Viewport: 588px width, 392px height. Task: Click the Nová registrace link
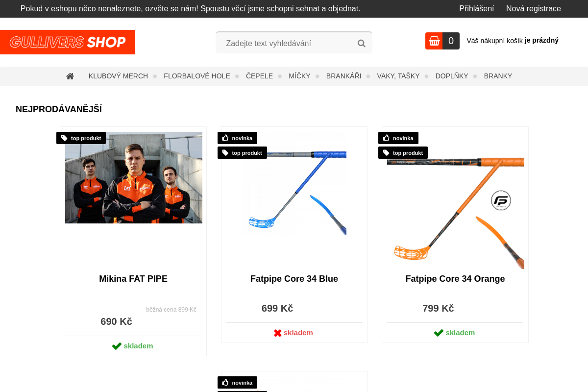coord(534,8)
